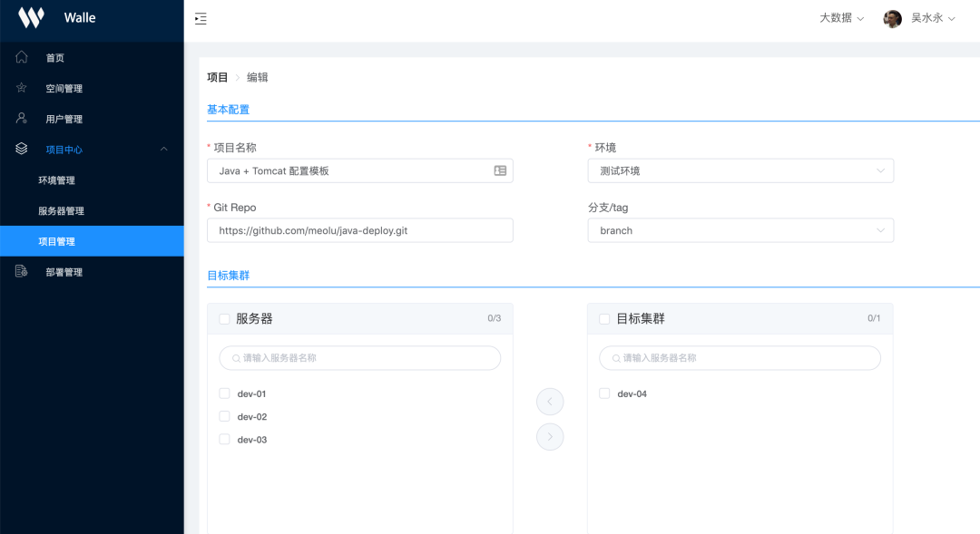Toggle the 服务器 select-all checkbox
Screen dimensions: 980x534
(224, 319)
